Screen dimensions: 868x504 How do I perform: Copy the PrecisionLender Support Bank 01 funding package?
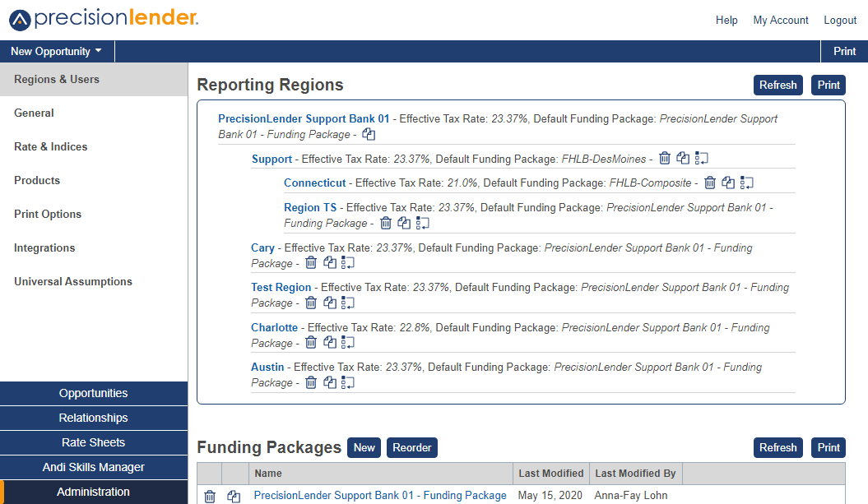(x=234, y=497)
